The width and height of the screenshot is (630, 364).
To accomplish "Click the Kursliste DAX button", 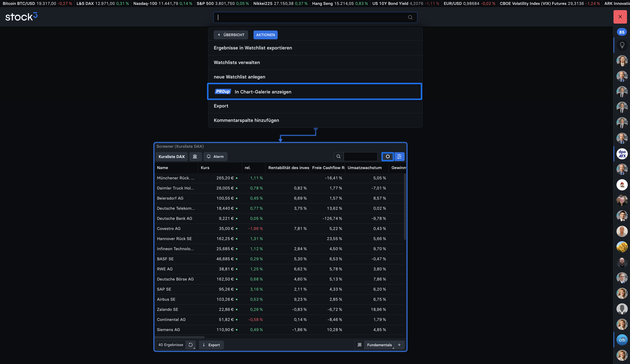I will point(172,157).
